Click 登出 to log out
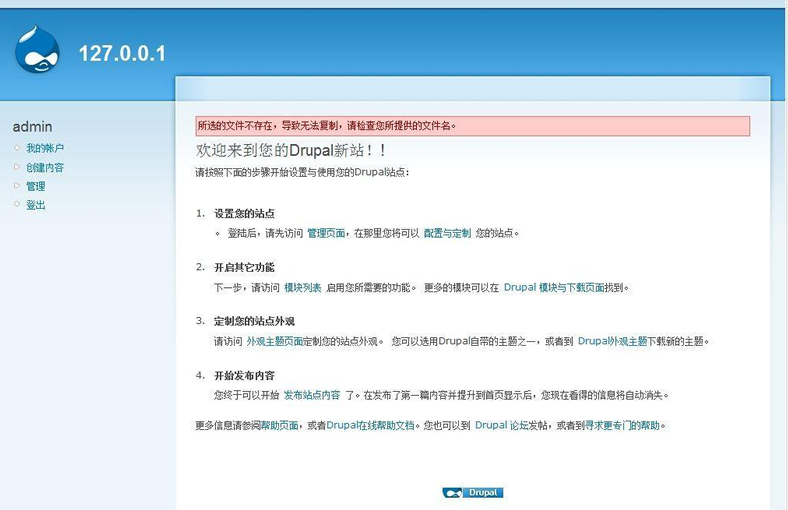This screenshot has width=788, height=510. [x=36, y=205]
